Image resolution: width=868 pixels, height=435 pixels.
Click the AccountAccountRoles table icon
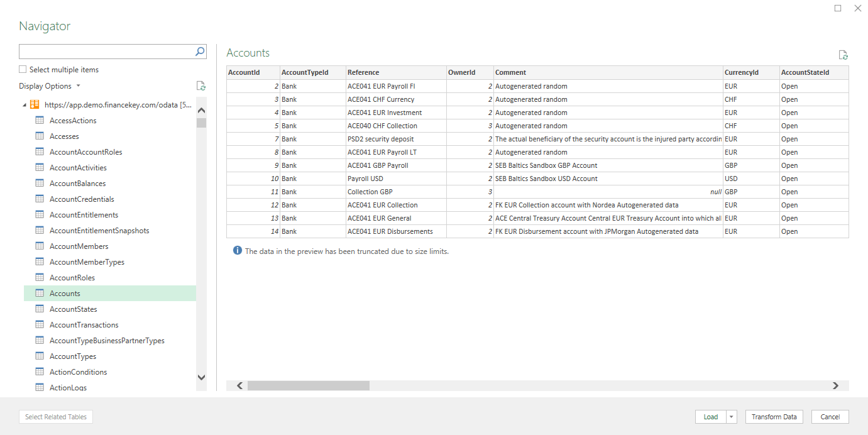[40, 152]
